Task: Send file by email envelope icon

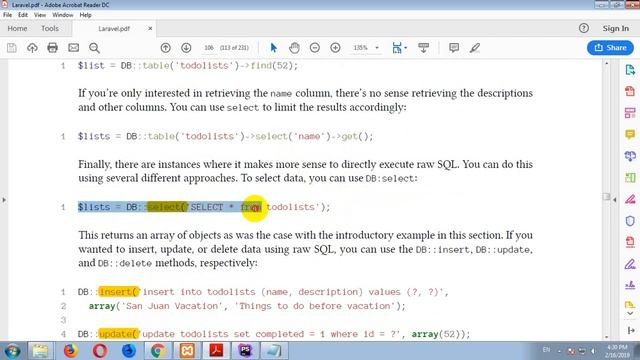Action: (x=73, y=48)
